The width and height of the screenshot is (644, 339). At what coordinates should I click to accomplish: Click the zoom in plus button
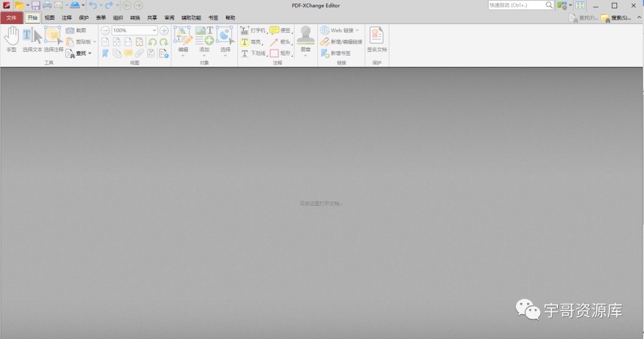[164, 30]
